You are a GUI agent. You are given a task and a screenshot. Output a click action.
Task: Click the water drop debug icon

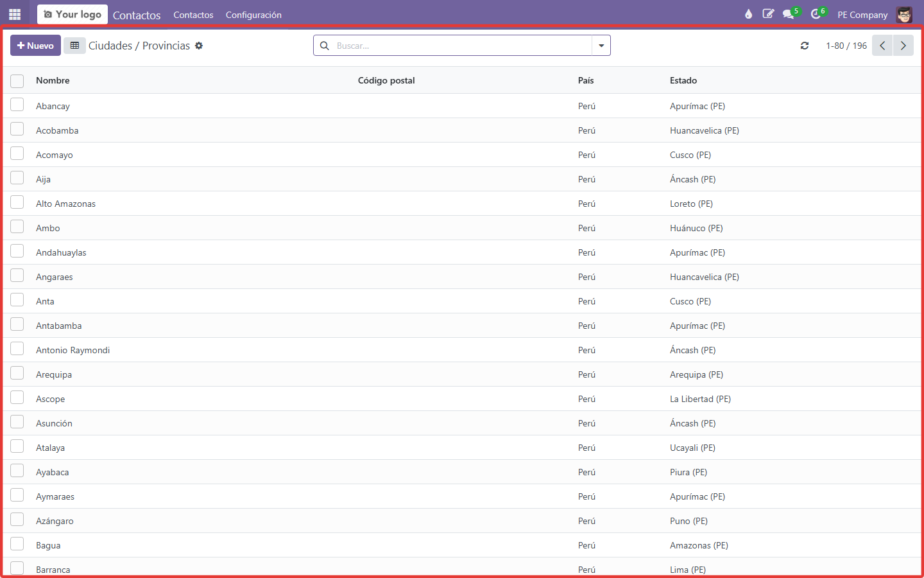(x=748, y=14)
